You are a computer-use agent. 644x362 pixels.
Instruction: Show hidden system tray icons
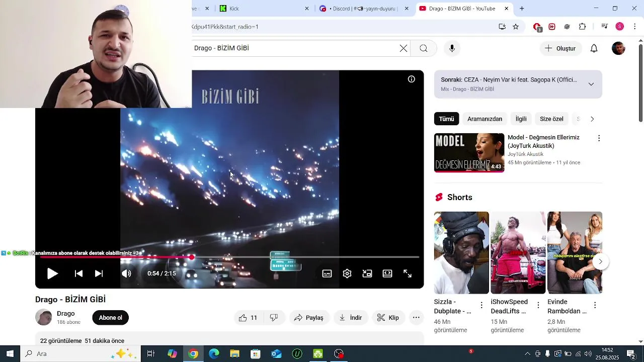click(x=527, y=354)
